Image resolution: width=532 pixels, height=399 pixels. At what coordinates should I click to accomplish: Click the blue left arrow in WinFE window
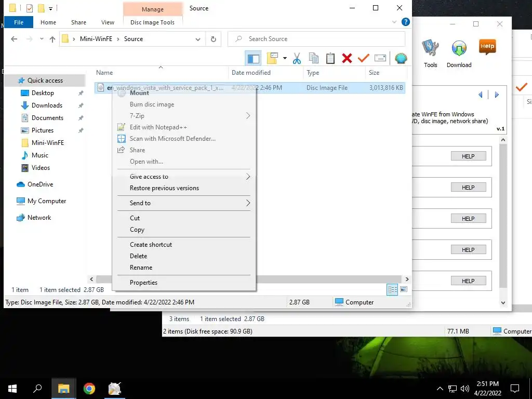click(481, 95)
